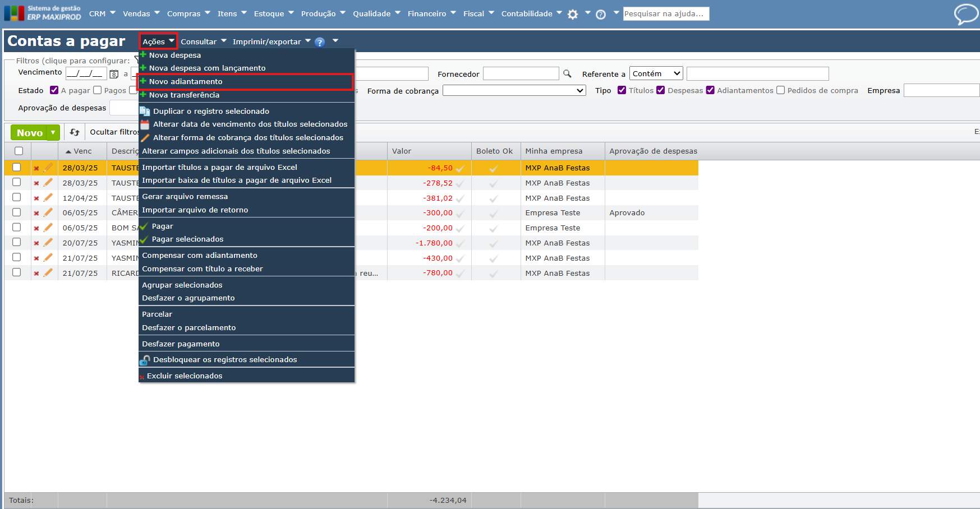Click the green Novo button
The width and height of the screenshot is (980, 509).
(30, 133)
